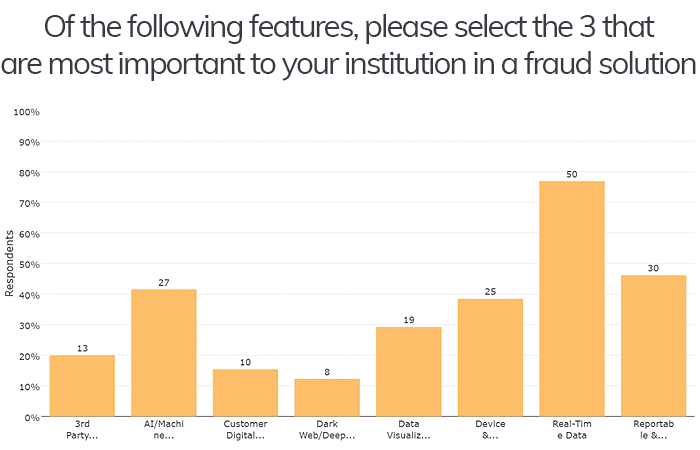This screenshot has height=450, width=700.
Task: Click the value label 50
Action: [x=572, y=175]
